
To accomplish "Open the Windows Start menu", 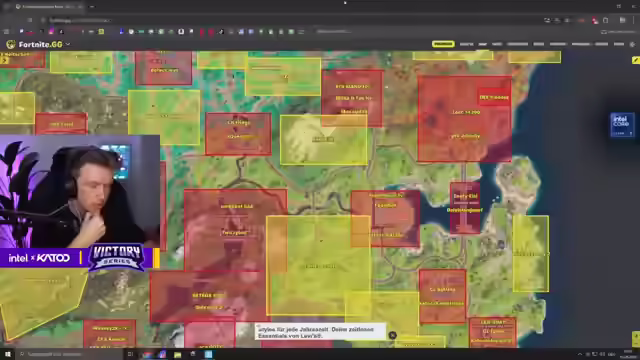I will pyautogui.click(x=7, y=354).
